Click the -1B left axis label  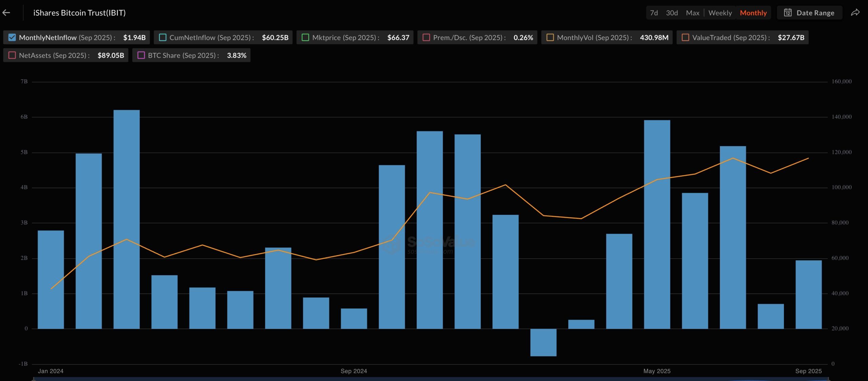click(23, 364)
